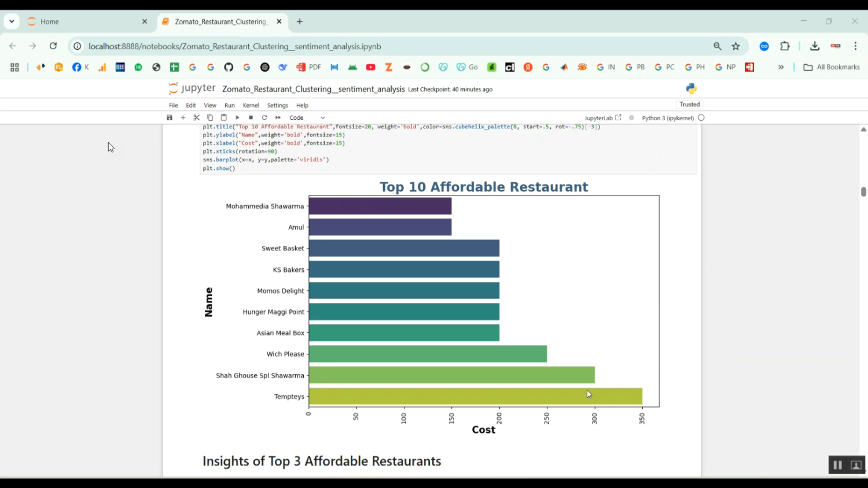Reload the current page
This screenshot has width=868, height=488.
(x=53, y=46)
